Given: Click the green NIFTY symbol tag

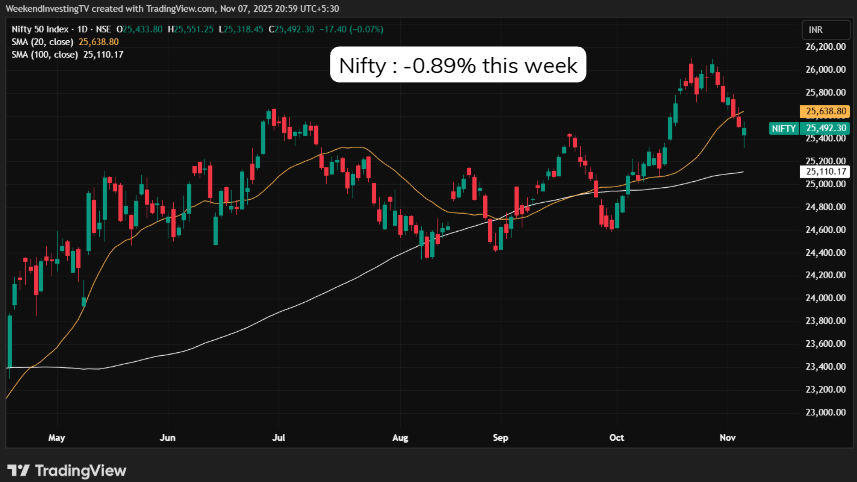Looking at the screenshot, I should (x=782, y=129).
